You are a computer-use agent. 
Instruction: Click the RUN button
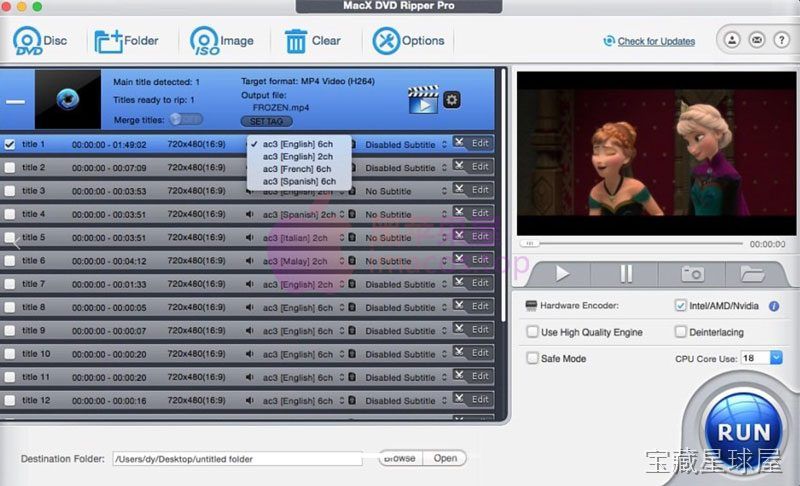pyautogui.click(x=744, y=431)
